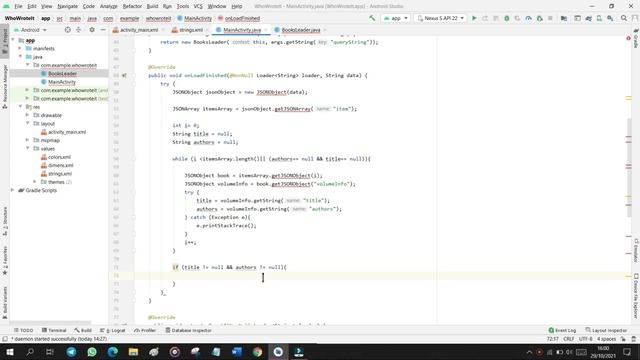This screenshot has height=360, width=640.
Task: Toggle the Gradle panel on the right edge
Action: pos(636,38)
